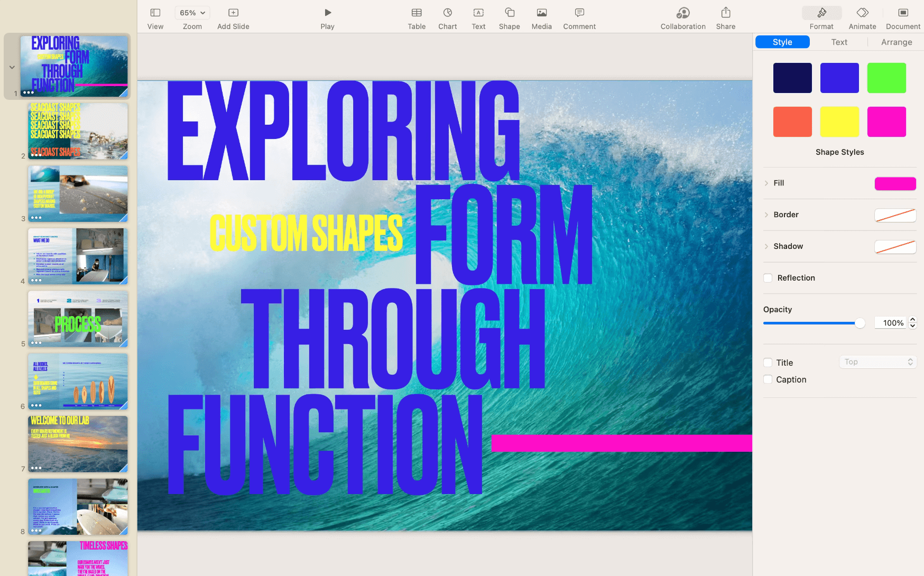924x576 pixels.
Task: Enable the Caption checkbox
Action: pos(768,379)
